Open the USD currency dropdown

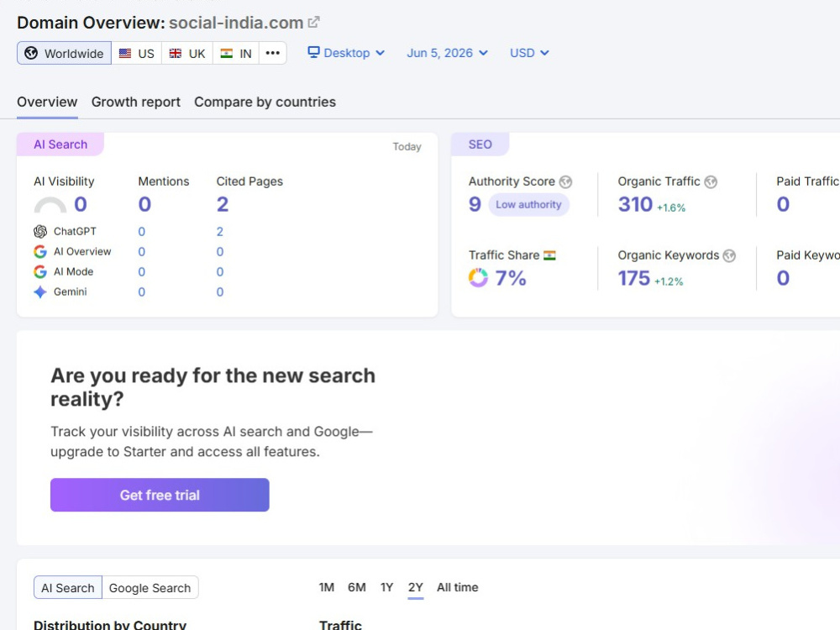(x=529, y=53)
